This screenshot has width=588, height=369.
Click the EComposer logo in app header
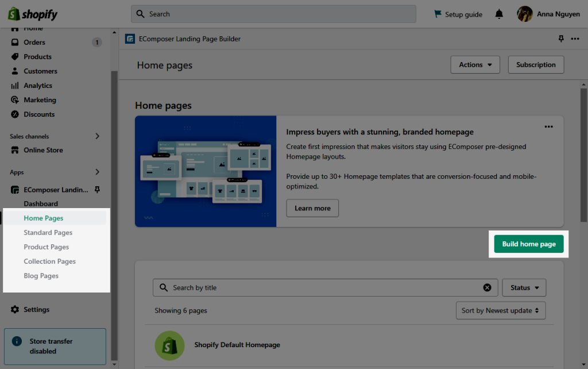(x=130, y=39)
